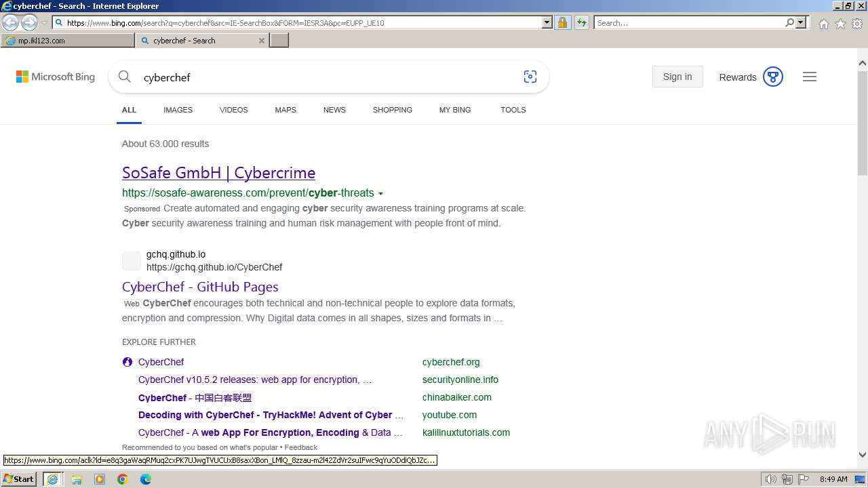Open recent pages dropdown arrow
Image resolution: width=868 pixels, height=488 pixels.
tap(44, 23)
